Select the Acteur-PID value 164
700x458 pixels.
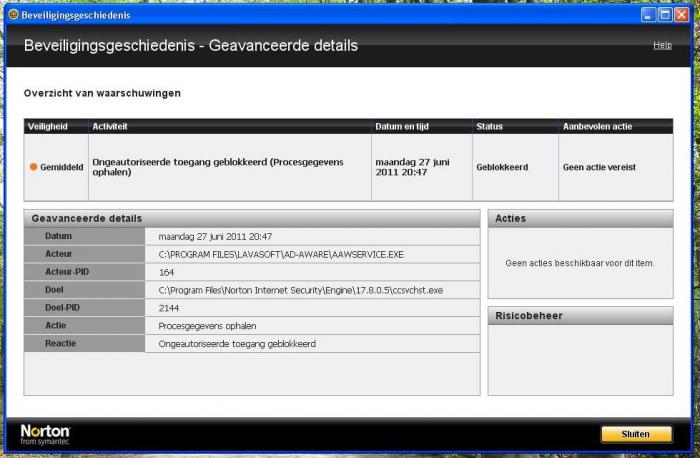click(x=166, y=272)
